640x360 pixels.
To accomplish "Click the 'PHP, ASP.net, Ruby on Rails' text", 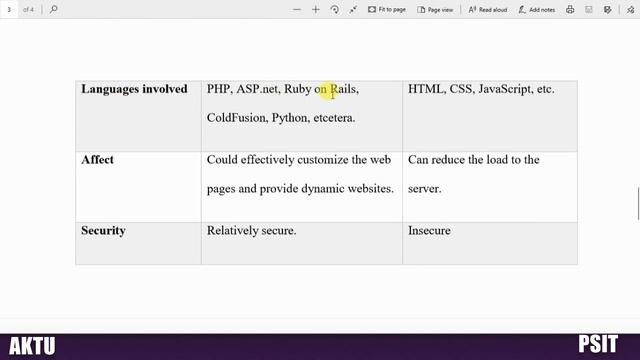I will tap(283, 89).
